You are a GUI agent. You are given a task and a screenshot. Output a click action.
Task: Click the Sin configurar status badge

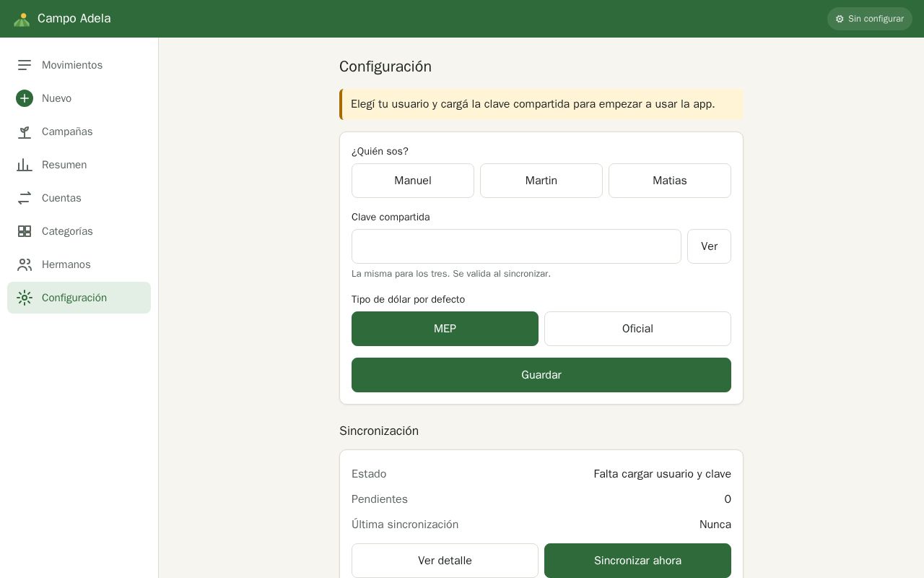[869, 19]
